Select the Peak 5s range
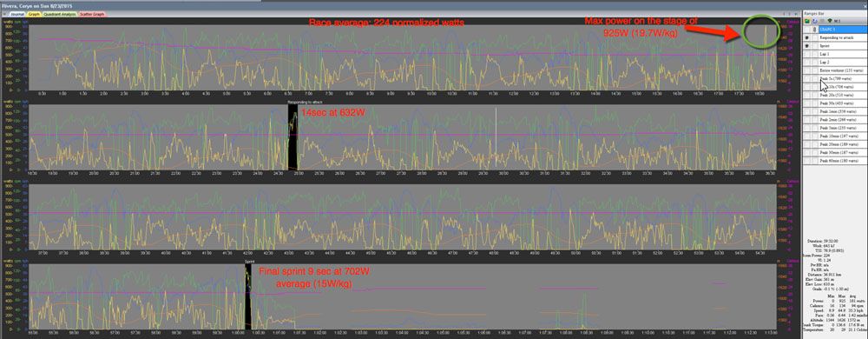The image size is (868, 339). (x=843, y=78)
